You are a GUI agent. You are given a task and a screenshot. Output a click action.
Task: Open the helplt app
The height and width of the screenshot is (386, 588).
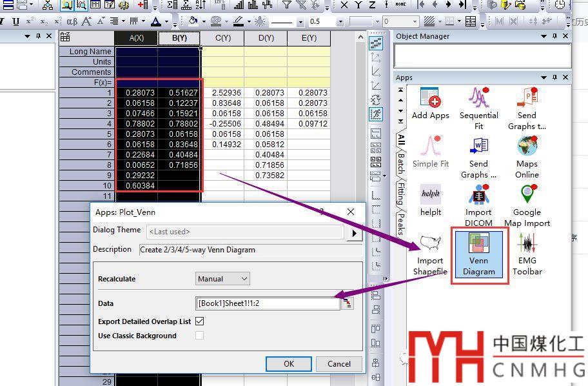click(430, 200)
